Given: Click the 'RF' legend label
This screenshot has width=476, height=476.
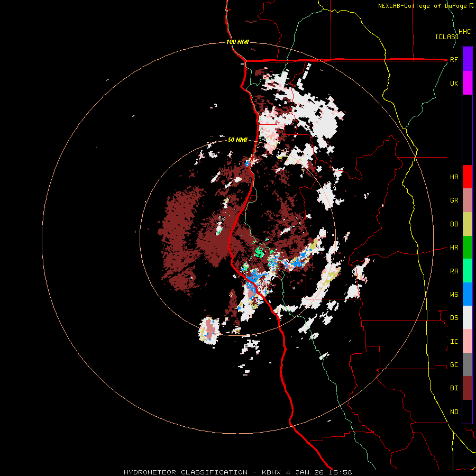Looking at the screenshot, I should (454, 59).
